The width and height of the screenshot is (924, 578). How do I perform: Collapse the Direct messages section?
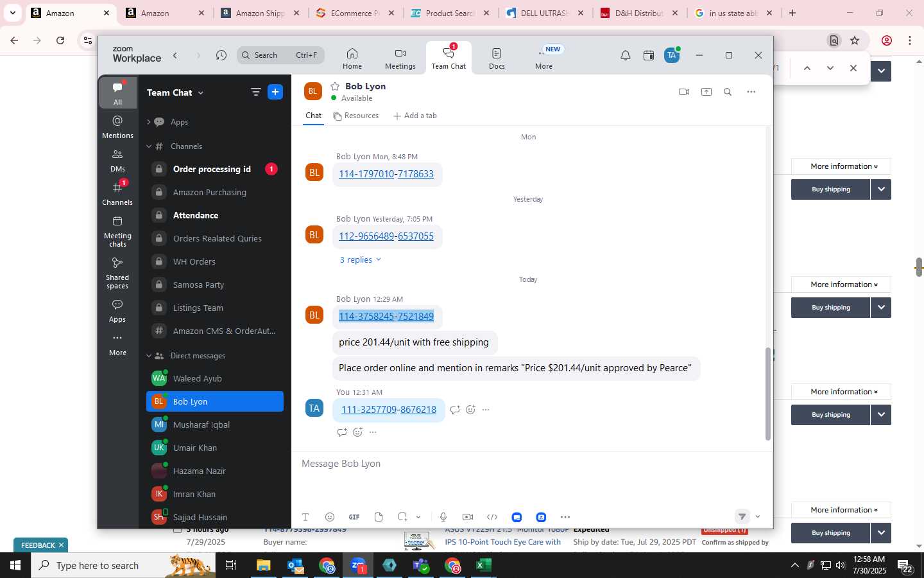[x=148, y=356]
